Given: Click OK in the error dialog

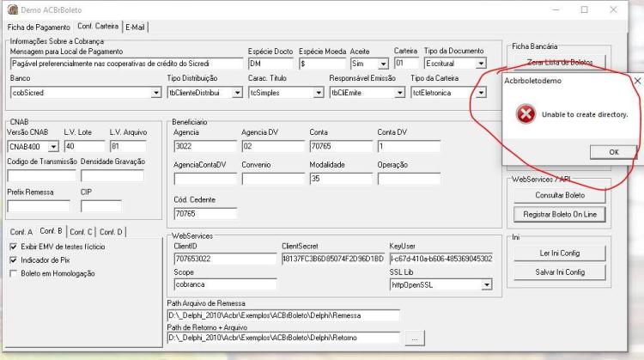Looking at the screenshot, I should [613, 152].
